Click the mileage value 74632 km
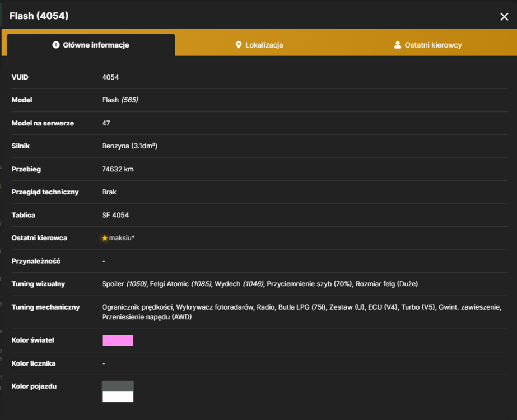Image resolution: width=517 pixels, height=420 pixels. (x=118, y=169)
